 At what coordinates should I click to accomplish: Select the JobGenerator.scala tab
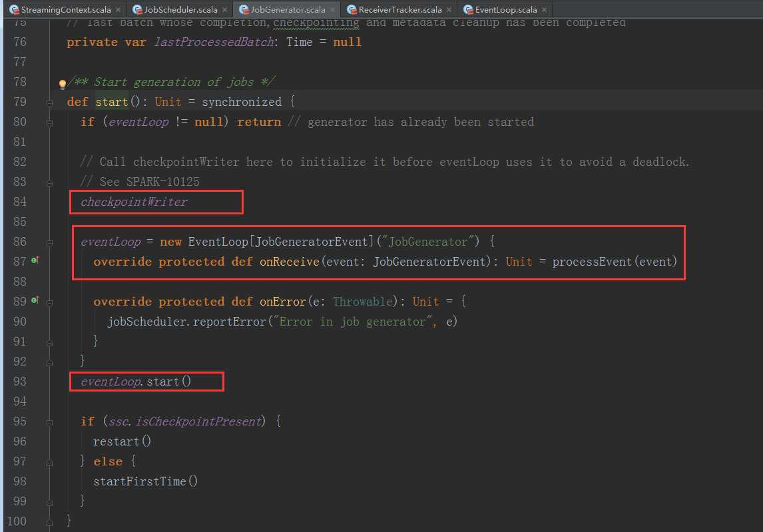tap(288, 10)
